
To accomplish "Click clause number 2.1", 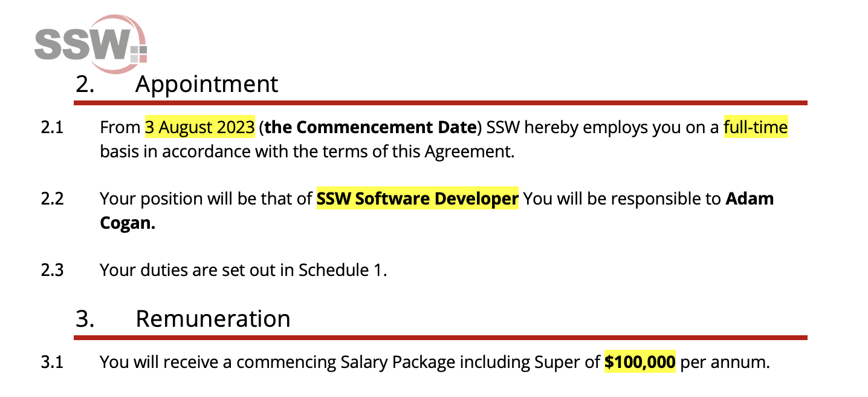I will (x=52, y=128).
